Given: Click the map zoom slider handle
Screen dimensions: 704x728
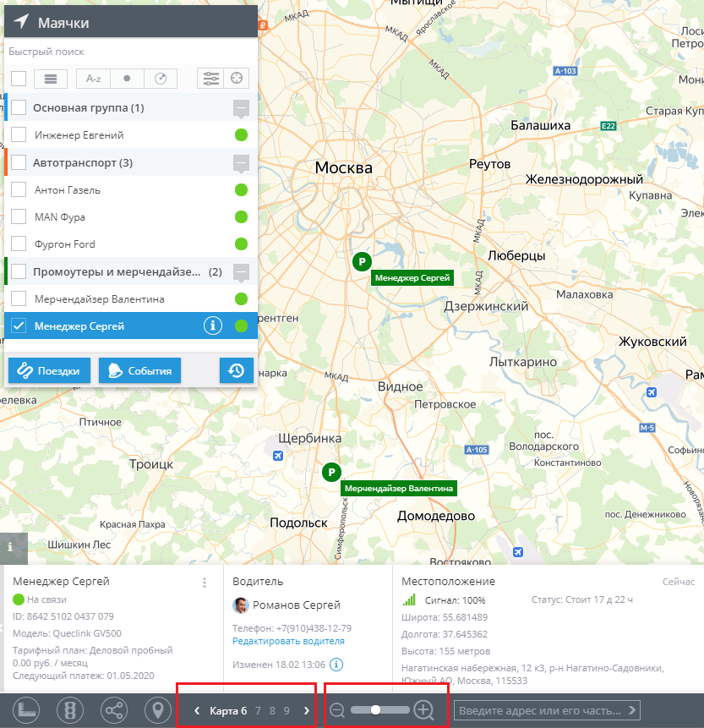Looking at the screenshot, I should pyautogui.click(x=376, y=710).
